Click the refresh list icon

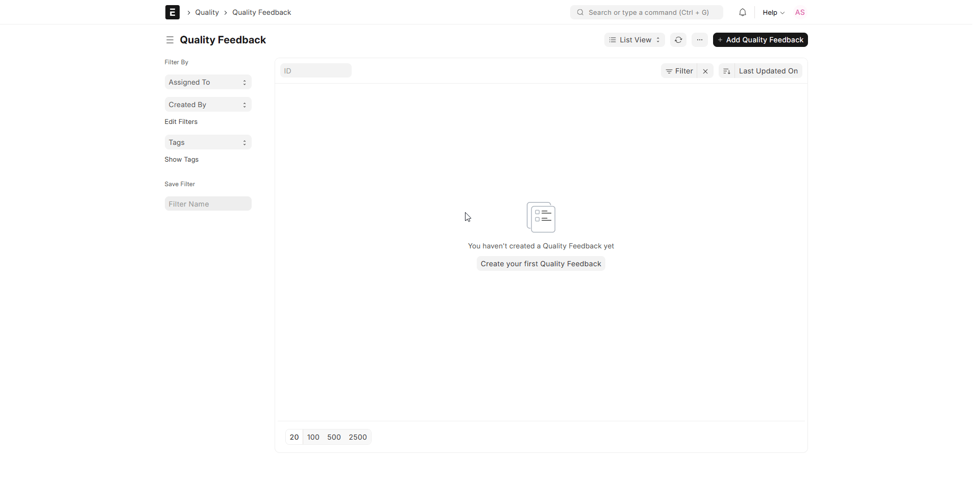click(678, 40)
